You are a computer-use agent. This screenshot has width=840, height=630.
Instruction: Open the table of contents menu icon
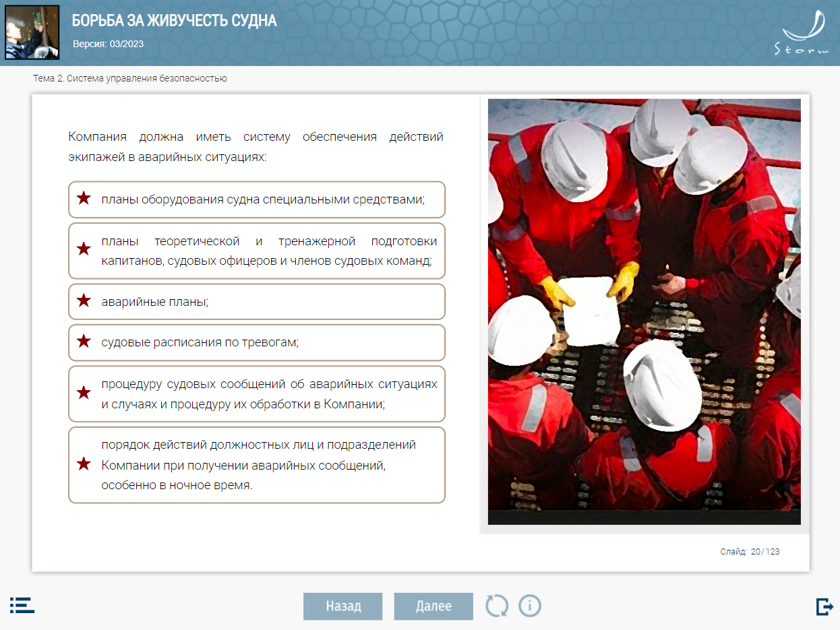[x=22, y=604]
